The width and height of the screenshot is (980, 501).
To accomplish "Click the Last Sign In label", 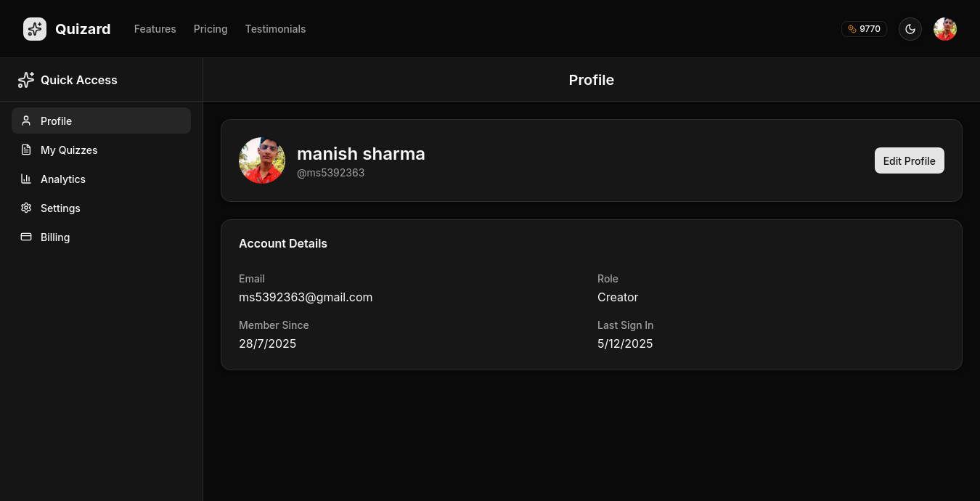I will coord(625,325).
